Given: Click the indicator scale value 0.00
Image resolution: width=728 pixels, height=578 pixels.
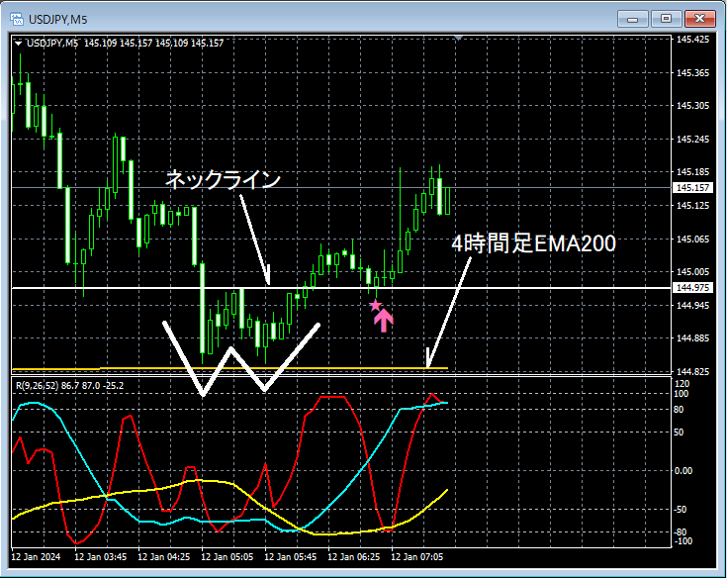Looking at the screenshot, I should click(x=682, y=471).
